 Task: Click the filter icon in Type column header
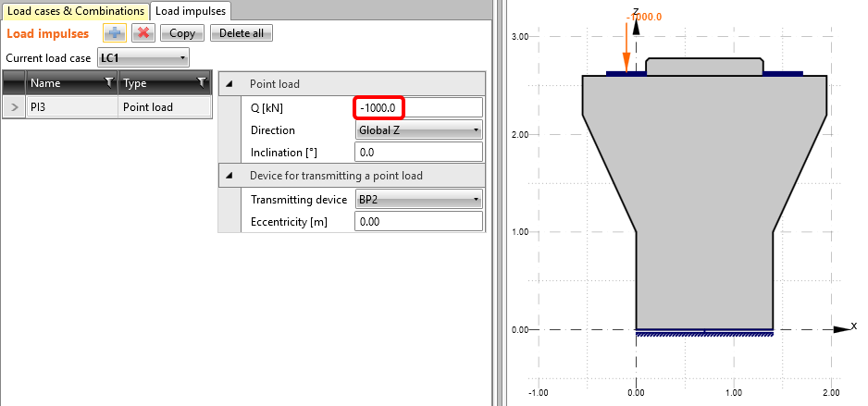pyautogui.click(x=202, y=83)
